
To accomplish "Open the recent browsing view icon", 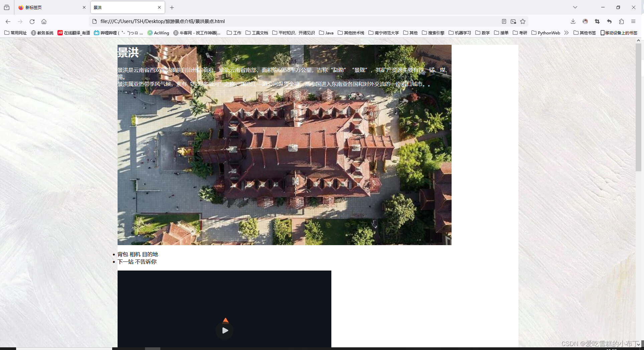I will [7, 7].
